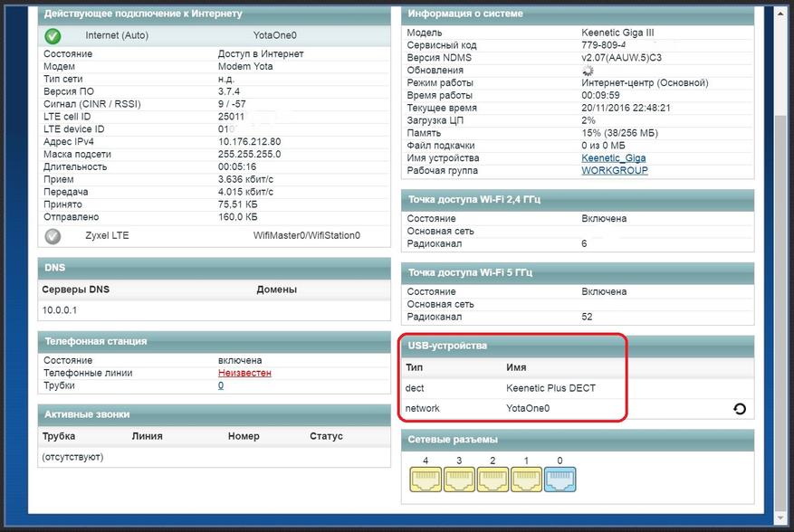The width and height of the screenshot is (794, 532).
Task: Select the yellow network port 3 icon
Action: point(458,479)
